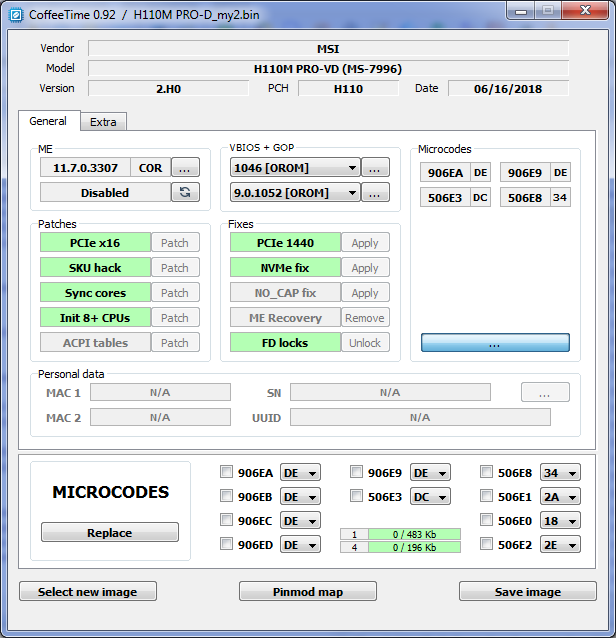616x638 pixels.
Task: Click Remove button next to ME Recovery
Action: 365,317
